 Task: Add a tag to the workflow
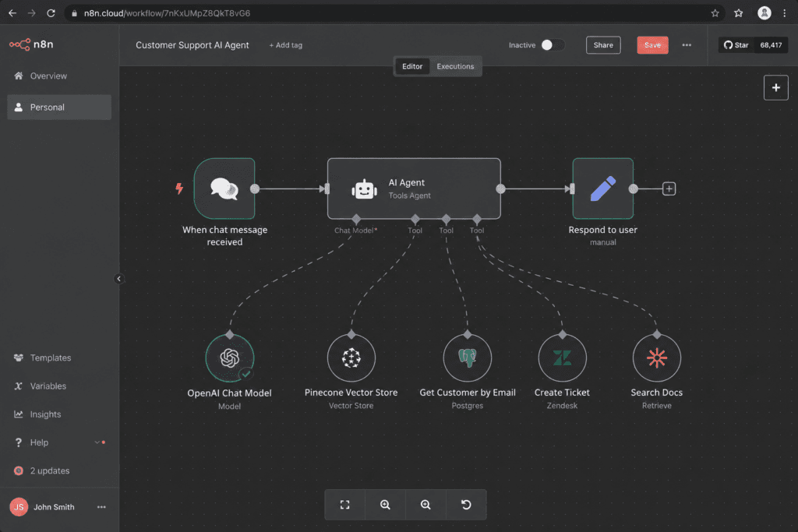[x=285, y=45]
